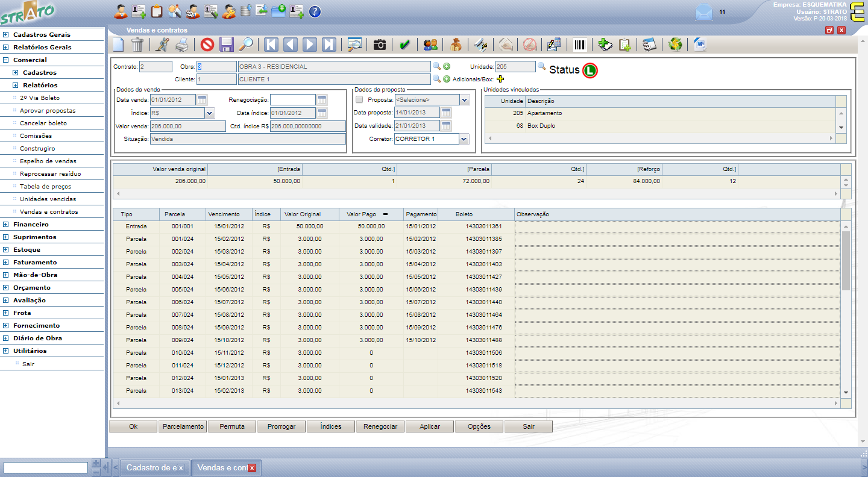
Task: Click scroll-down arrow in Unidades vinculadas
Action: coord(841,128)
